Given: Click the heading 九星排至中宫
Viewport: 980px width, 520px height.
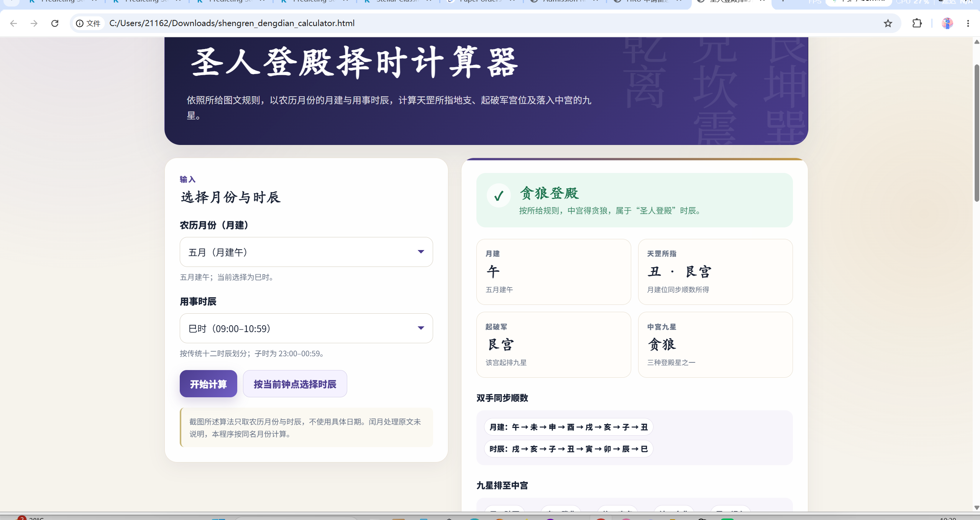Looking at the screenshot, I should (502, 485).
